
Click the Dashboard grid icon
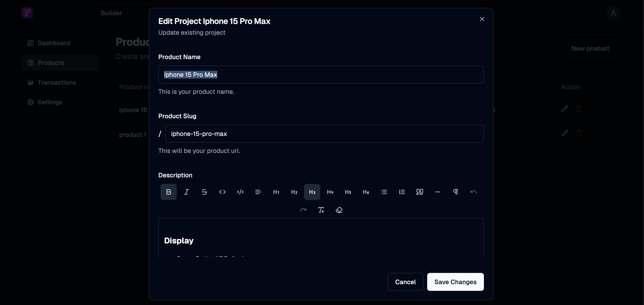point(30,43)
